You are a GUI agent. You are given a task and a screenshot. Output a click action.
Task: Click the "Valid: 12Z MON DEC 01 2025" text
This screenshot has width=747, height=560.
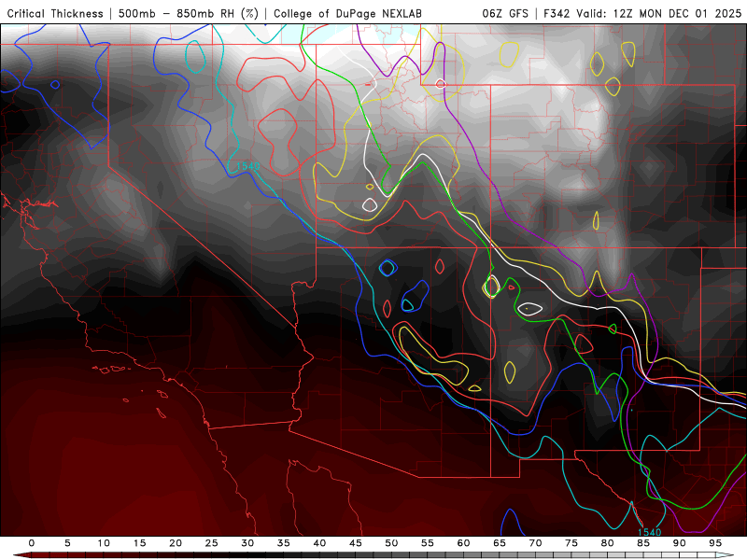pos(659,14)
